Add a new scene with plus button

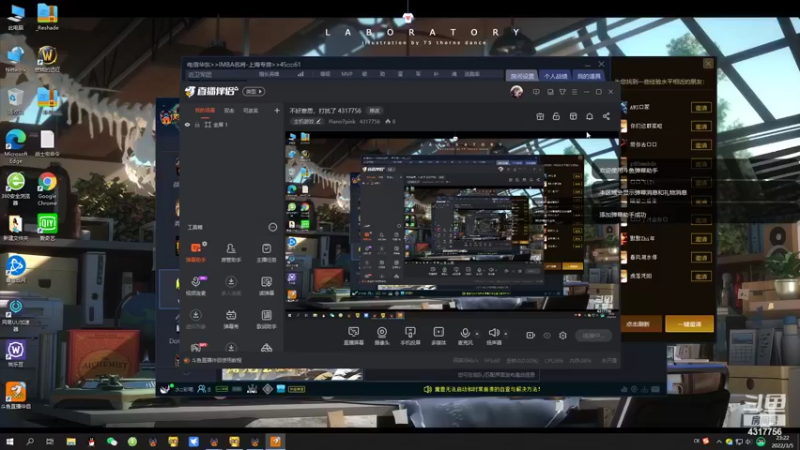[x=277, y=110]
